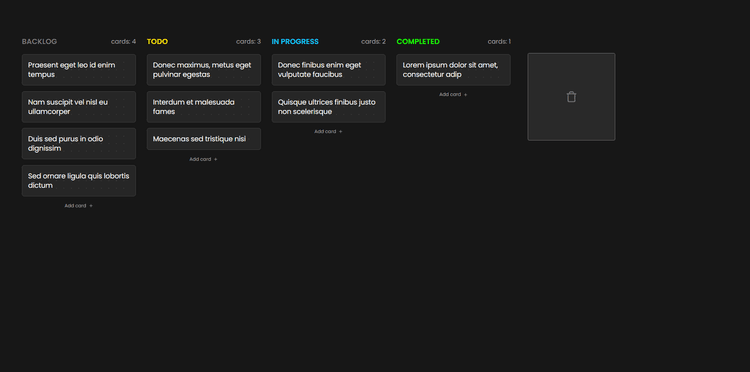Click Add card under Backlog column
This screenshot has height=372, width=750.
tap(79, 206)
